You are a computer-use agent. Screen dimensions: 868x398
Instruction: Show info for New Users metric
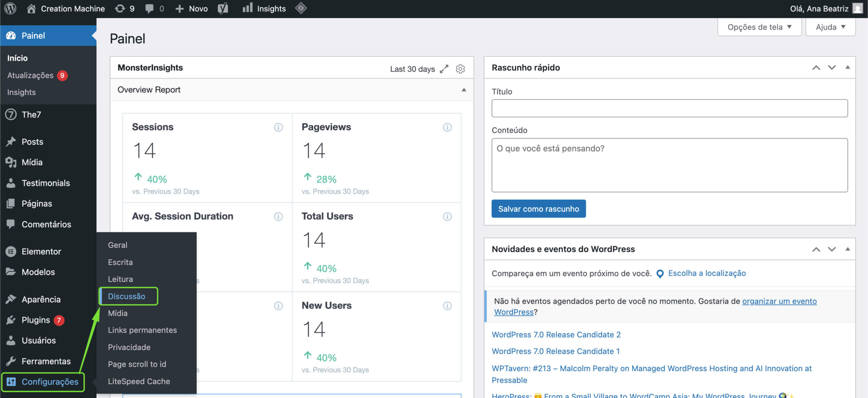[447, 306]
